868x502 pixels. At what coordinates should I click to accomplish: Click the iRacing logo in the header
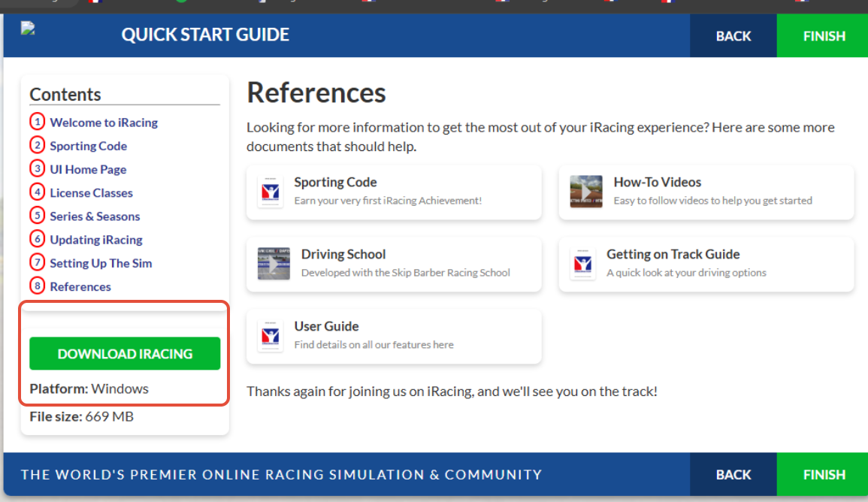(x=29, y=29)
